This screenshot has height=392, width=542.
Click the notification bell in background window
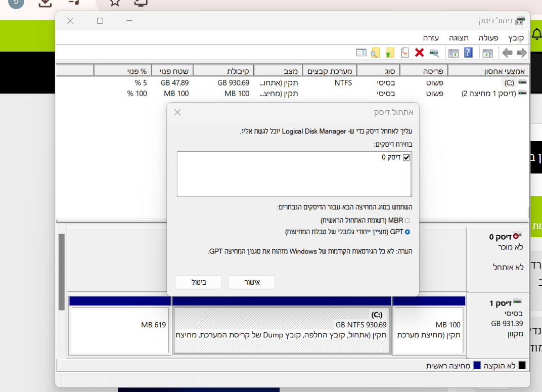coord(537,34)
